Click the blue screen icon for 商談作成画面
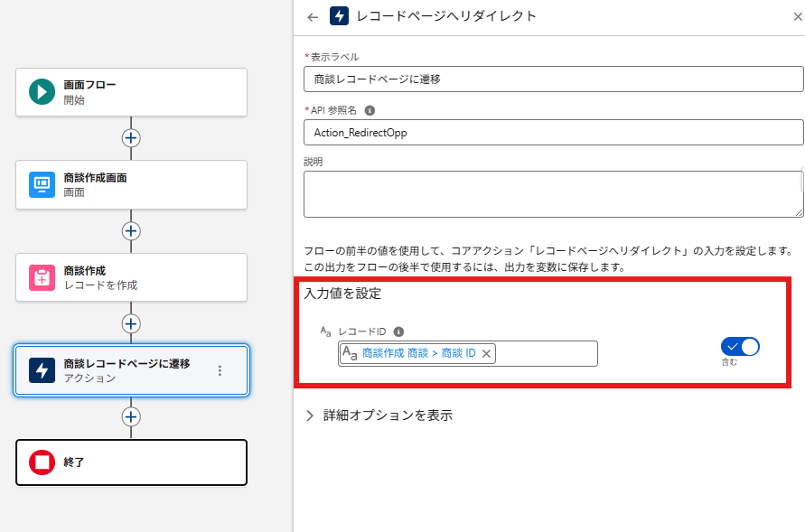 [x=42, y=185]
